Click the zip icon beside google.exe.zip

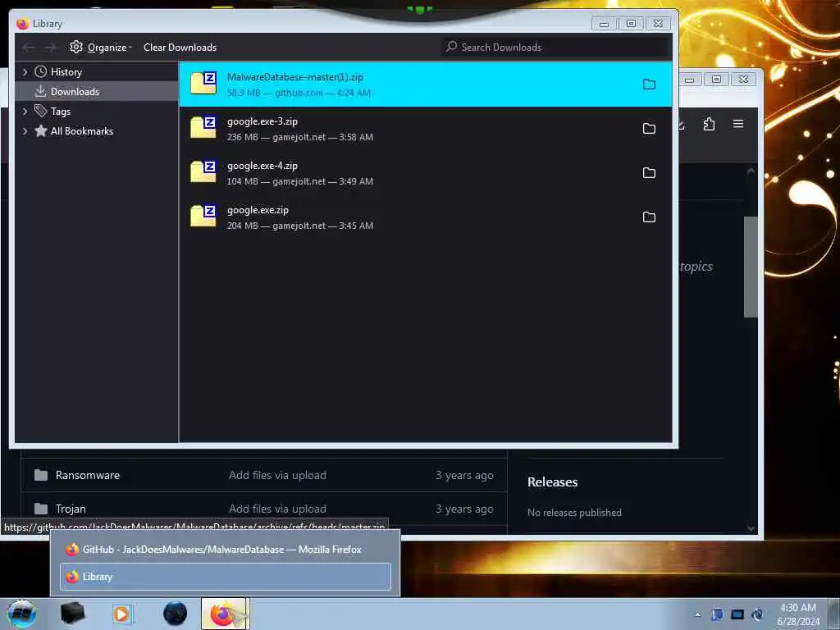pos(203,217)
